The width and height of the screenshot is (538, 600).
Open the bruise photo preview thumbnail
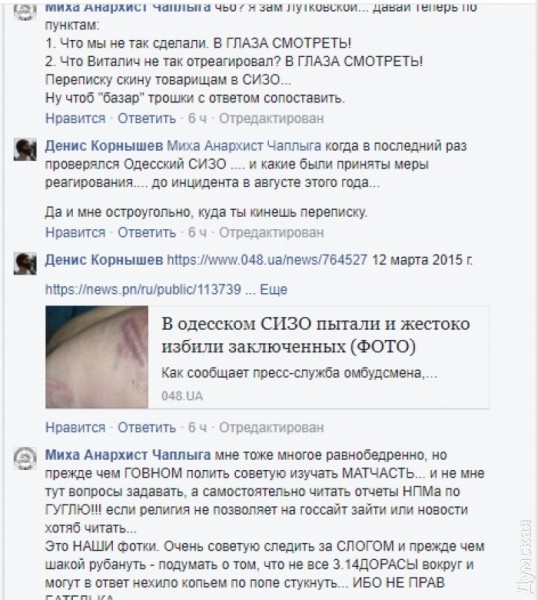coord(97,357)
